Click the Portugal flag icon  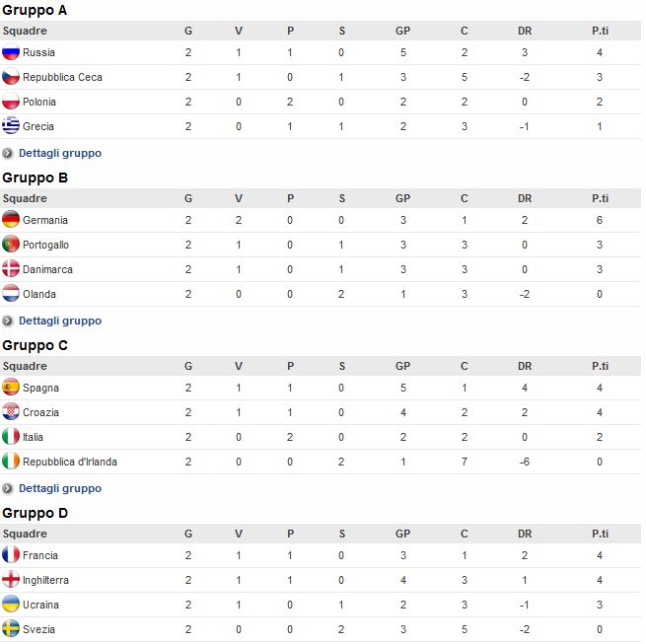click(x=11, y=244)
